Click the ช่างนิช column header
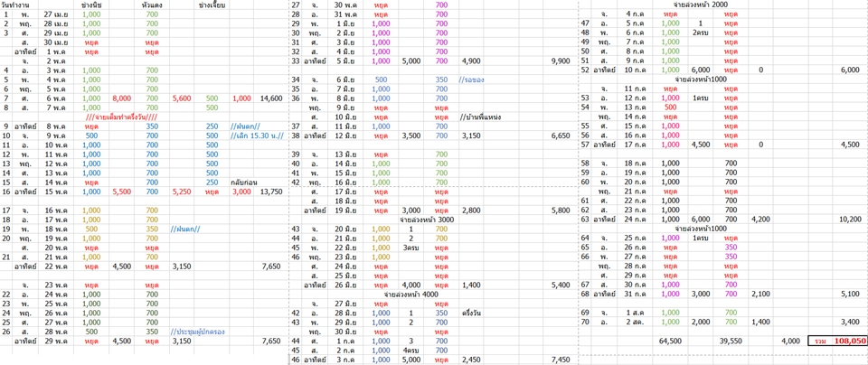This screenshot has height=365, width=868. tap(91, 5)
